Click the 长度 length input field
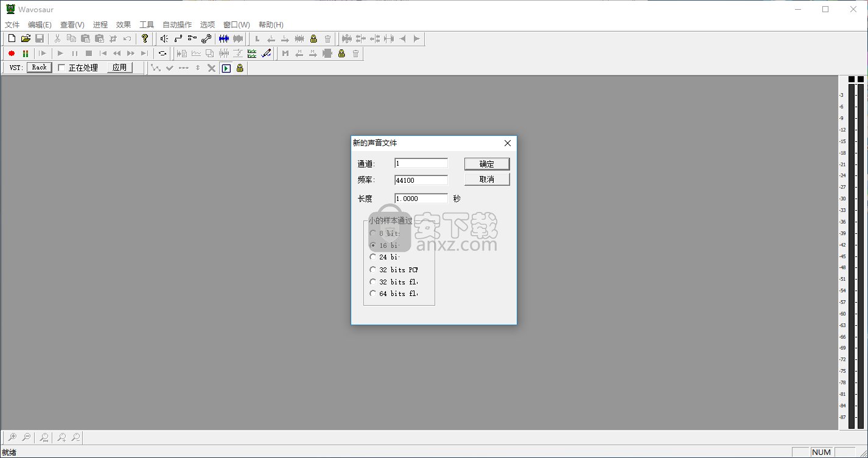 (x=421, y=199)
